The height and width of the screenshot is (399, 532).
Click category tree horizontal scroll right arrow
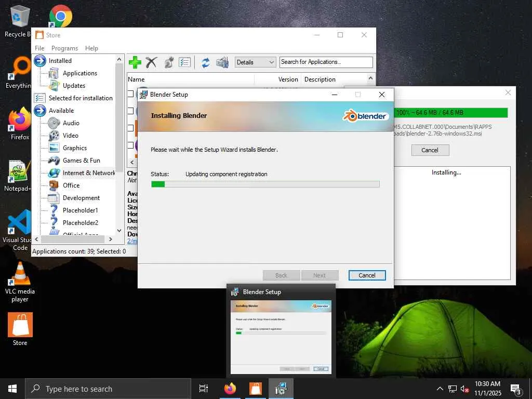(111, 239)
